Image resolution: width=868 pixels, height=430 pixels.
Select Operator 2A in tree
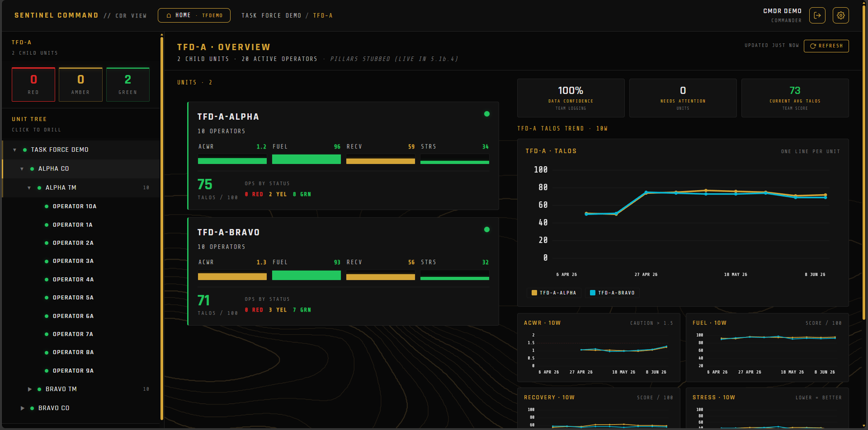pyautogui.click(x=81, y=243)
